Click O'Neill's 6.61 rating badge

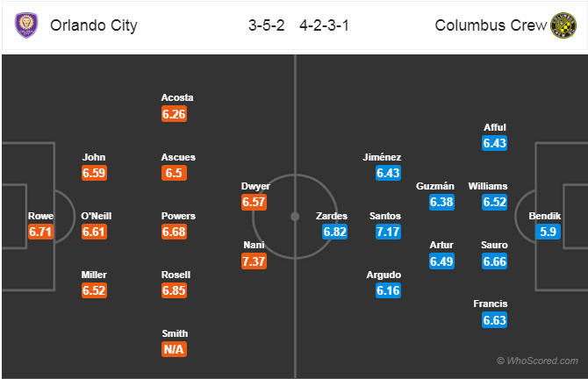[94, 232]
